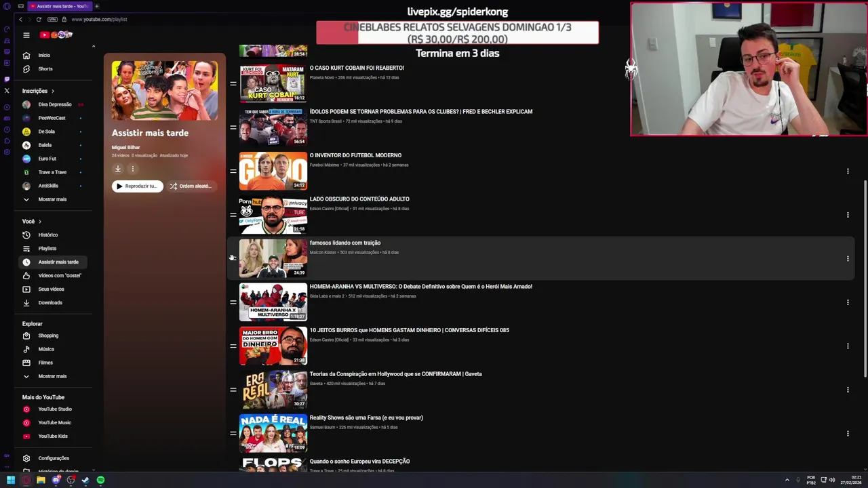Toggle the browser VPN badge
This screenshot has height=488, width=868.
pos(52,19)
